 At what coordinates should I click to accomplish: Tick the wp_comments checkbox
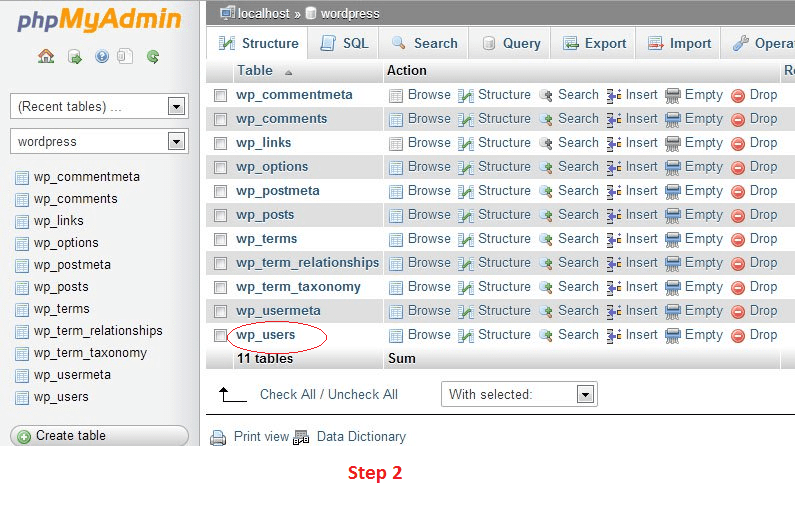tap(220, 119)
